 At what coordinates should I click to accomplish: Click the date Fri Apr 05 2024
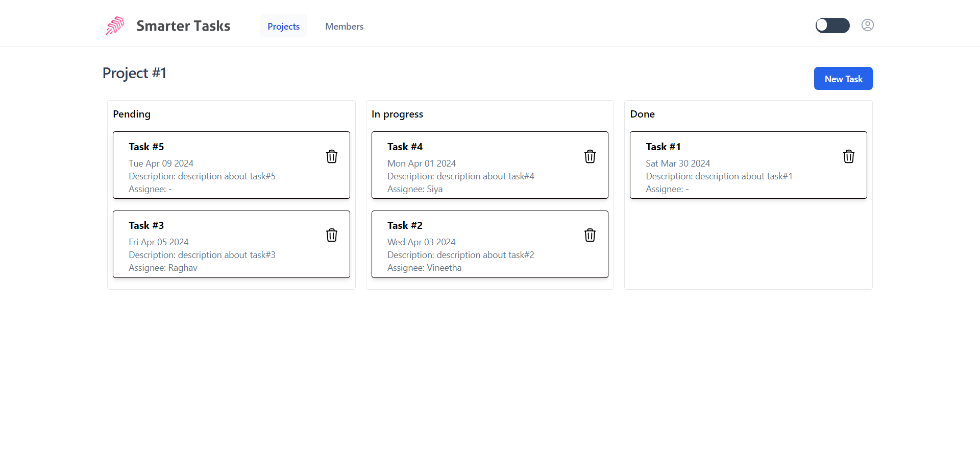click(158, 242)
